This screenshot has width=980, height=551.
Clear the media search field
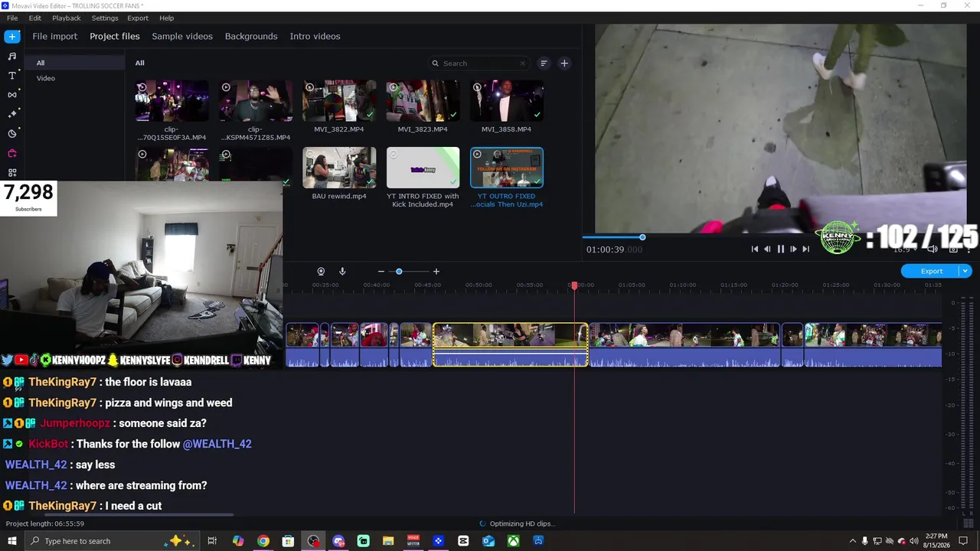(523, 64)
